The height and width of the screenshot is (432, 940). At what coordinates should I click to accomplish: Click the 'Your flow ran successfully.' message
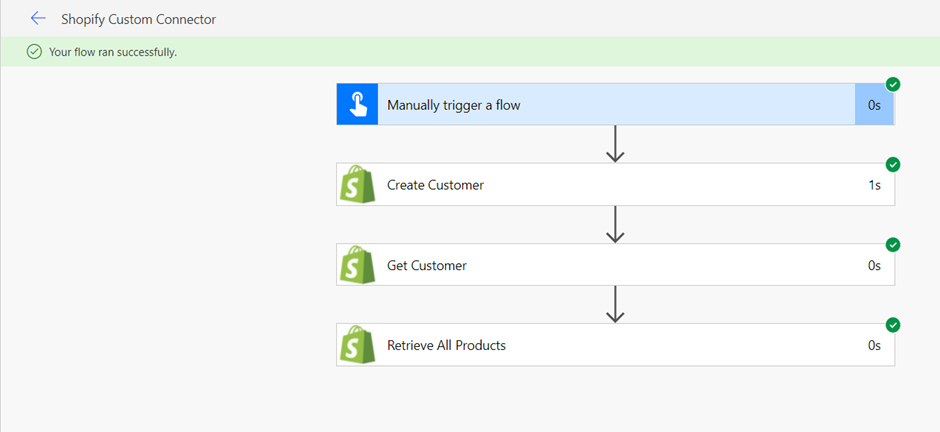(113, 52)
